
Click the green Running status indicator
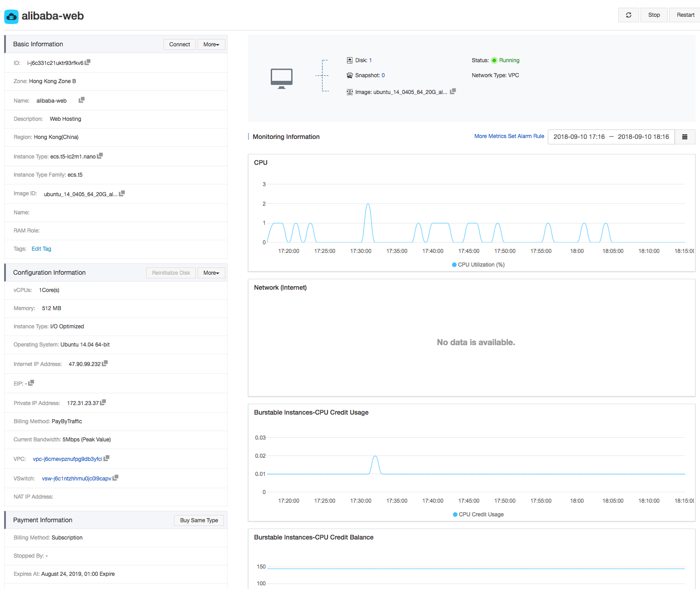(494, 60)
